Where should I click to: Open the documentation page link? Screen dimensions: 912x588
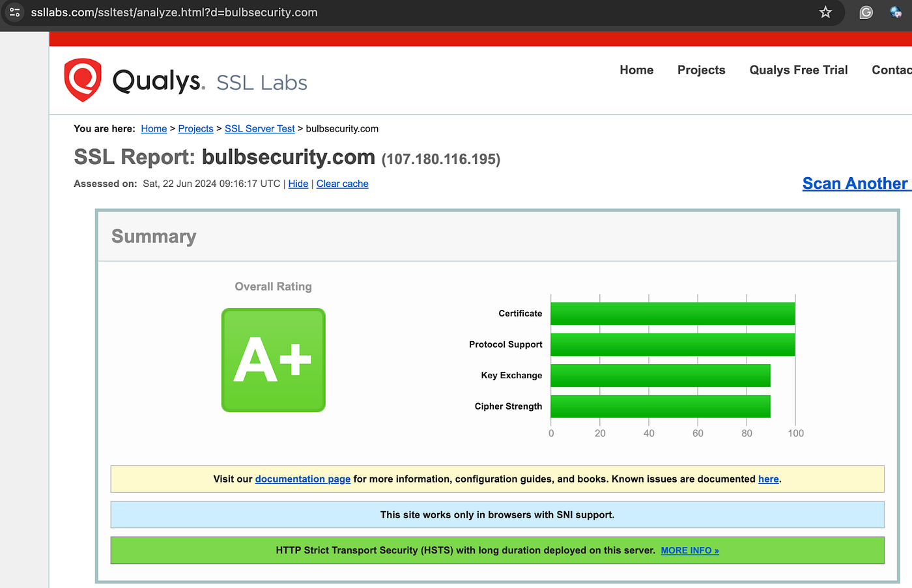pos(302,479)
